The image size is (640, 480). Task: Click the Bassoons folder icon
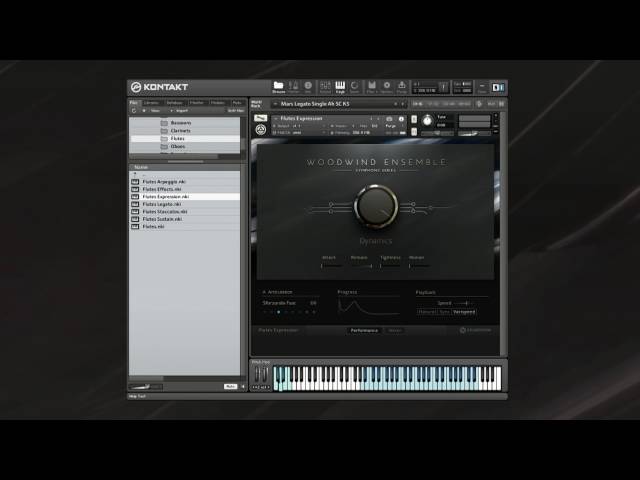tap(164, 123)
